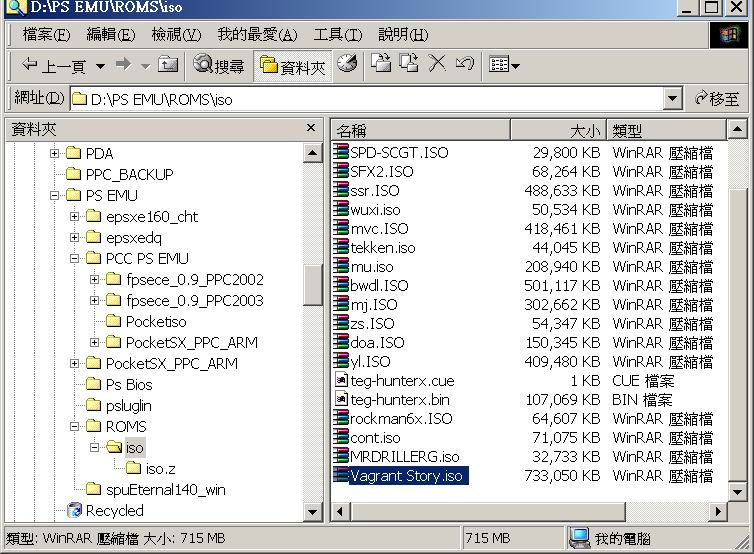Viewport: 754px width, 554px height.
Task: Click the Move To folder icon
Action: point(381,63)
